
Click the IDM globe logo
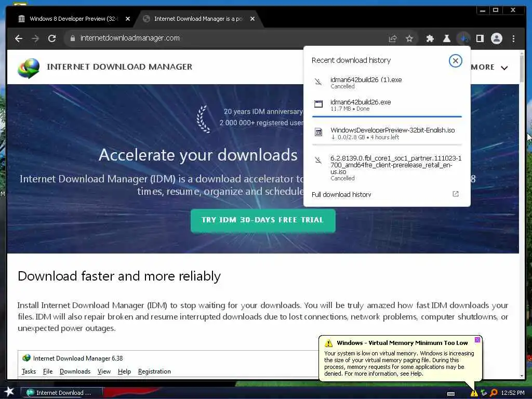(29, 68)
